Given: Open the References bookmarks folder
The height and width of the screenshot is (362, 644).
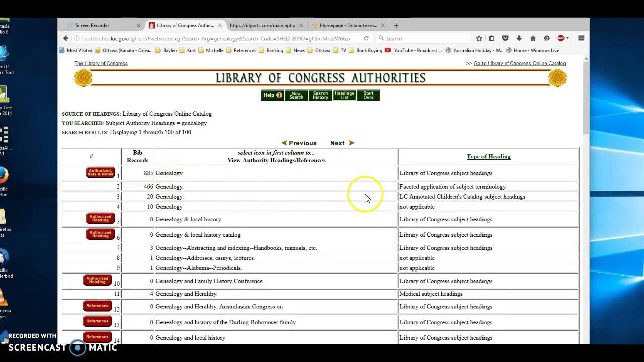Looking at the screenshot, I should pyautogui.click(x=241, y=50).
